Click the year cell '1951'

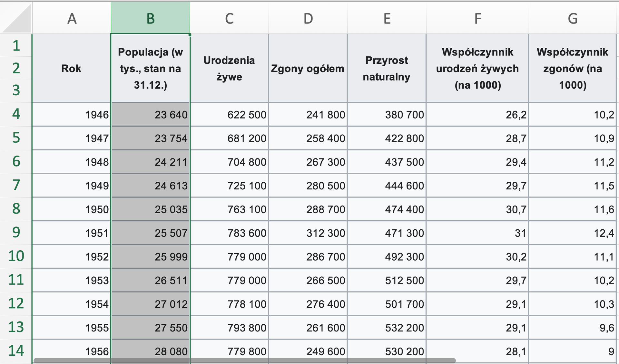(72, 233)
